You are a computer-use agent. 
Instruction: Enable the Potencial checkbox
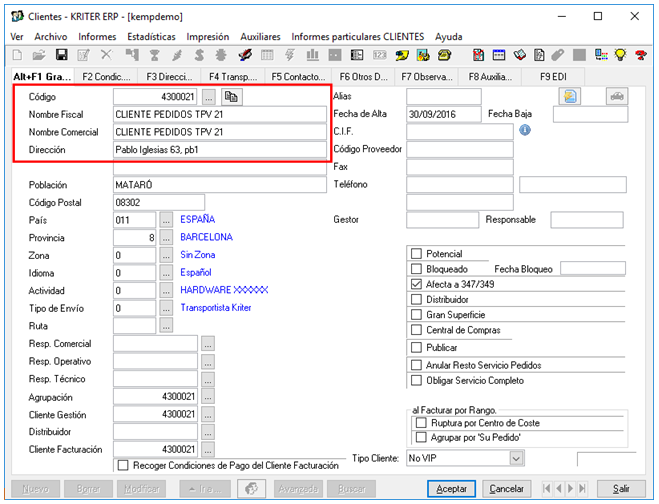click(417, 254)
